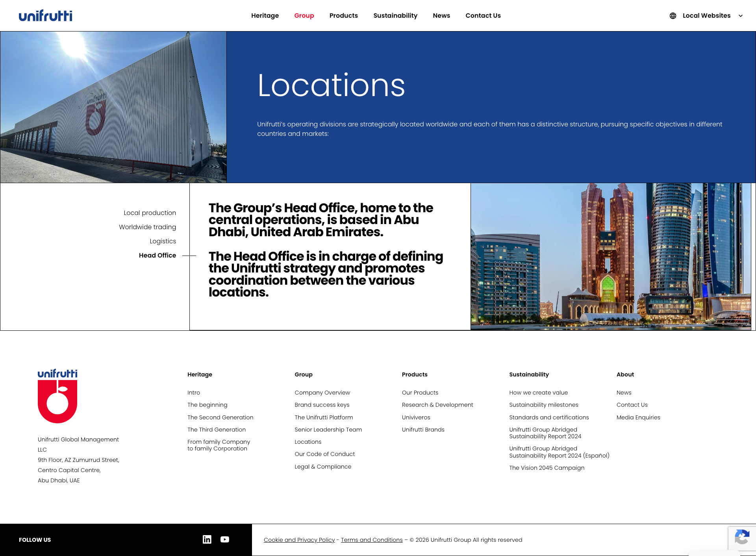
Task: Click the Abu Dhabi skyline photo
Action: (x=611, y=256)
